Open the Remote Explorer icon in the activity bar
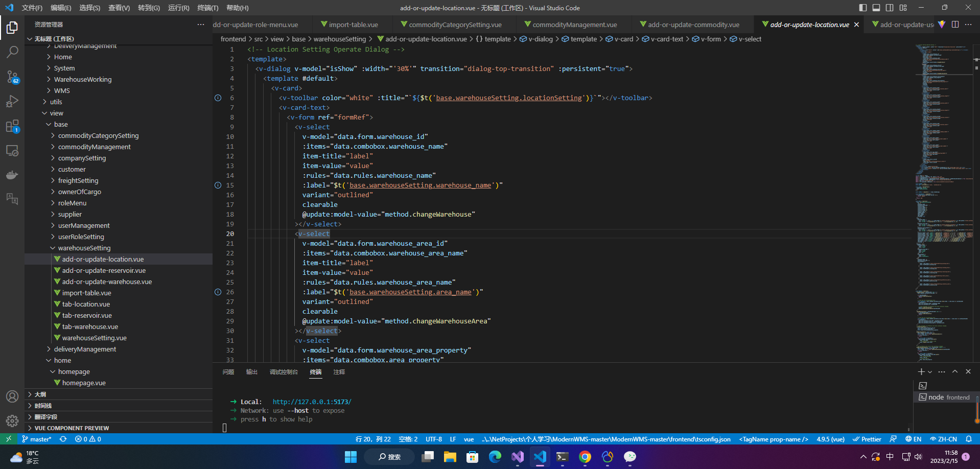 (12, 151)
